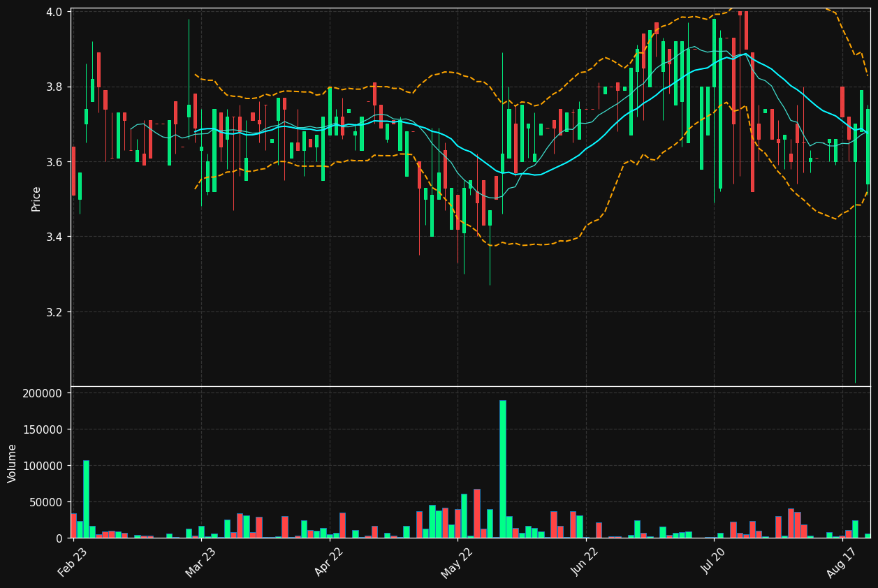This screenshot has height=588, width=878.
Task: Click the 100000 volume axis label
Action: pos(43,466)
